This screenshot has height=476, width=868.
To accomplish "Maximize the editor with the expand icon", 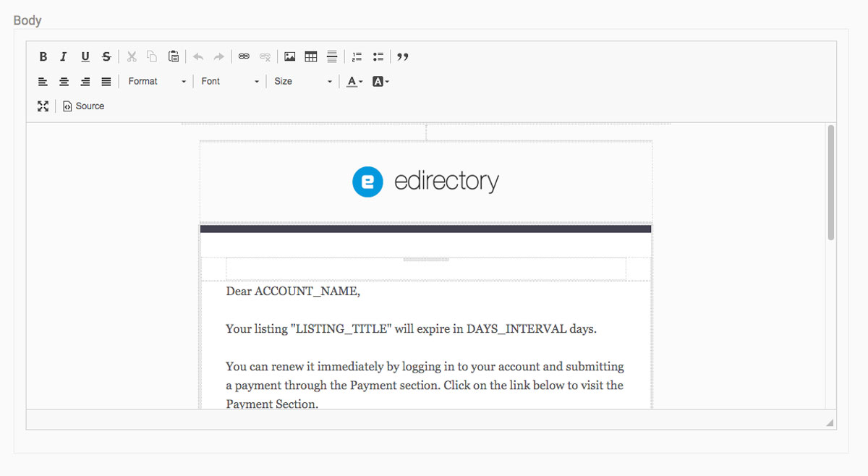I will pyautogui.click(x=43, y=106).
